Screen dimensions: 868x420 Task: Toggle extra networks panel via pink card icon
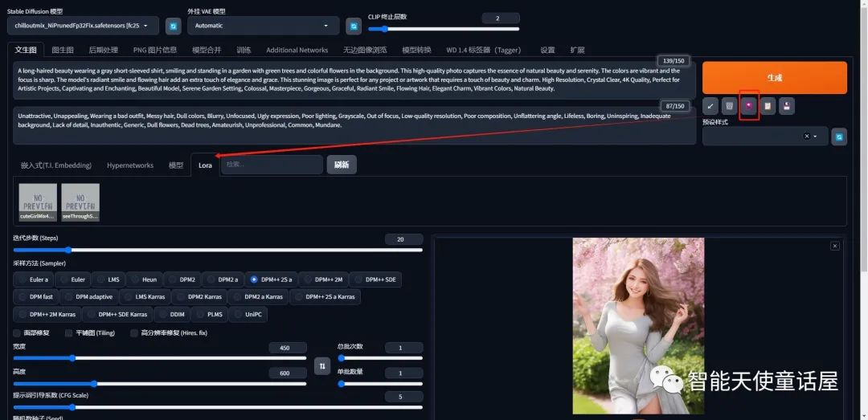point(748,106)
